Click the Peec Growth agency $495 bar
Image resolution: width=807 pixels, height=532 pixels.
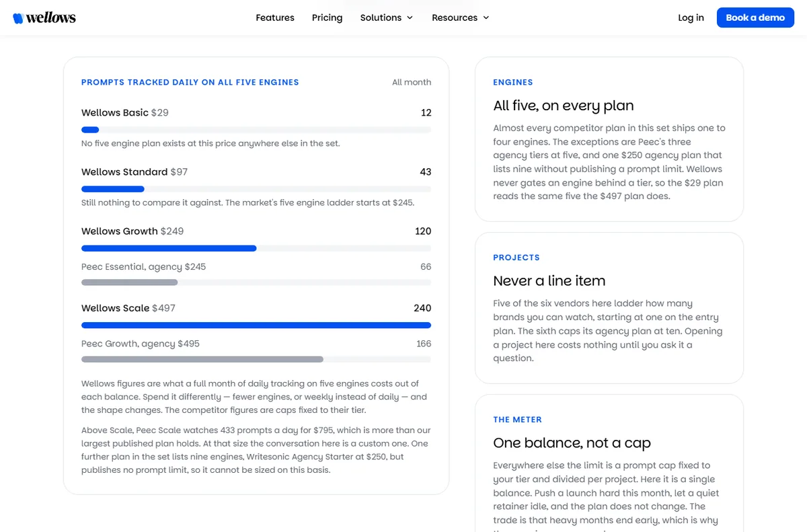(x=256, y=359)
